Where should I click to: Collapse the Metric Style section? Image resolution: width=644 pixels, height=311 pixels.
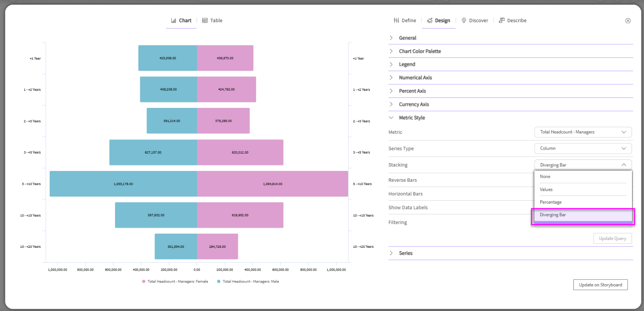click(391, 118)
